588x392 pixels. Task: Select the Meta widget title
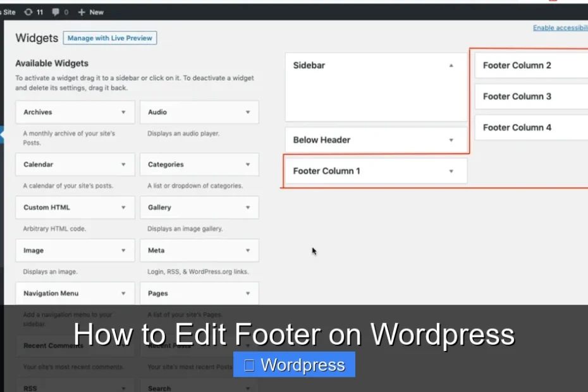[x=156, y=250]
